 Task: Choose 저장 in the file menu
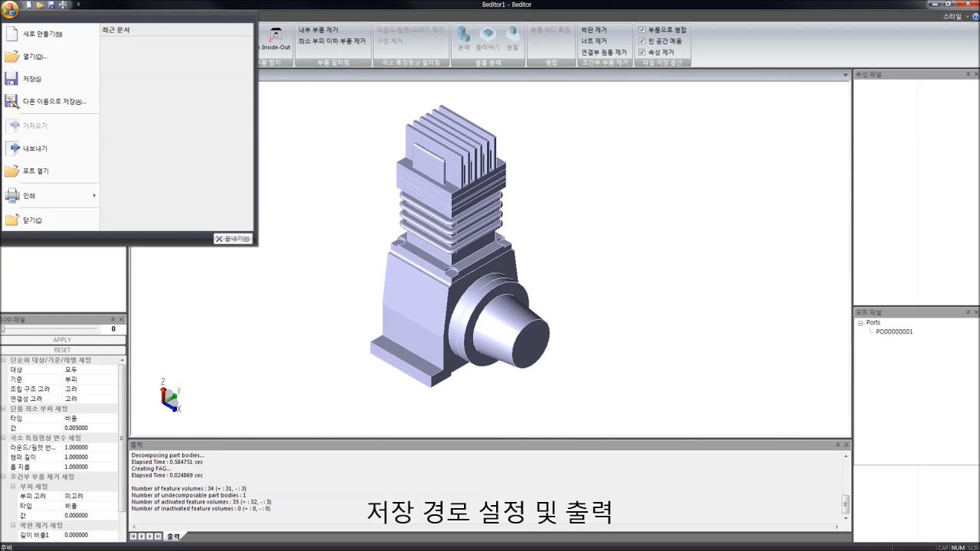coord(51,79)
